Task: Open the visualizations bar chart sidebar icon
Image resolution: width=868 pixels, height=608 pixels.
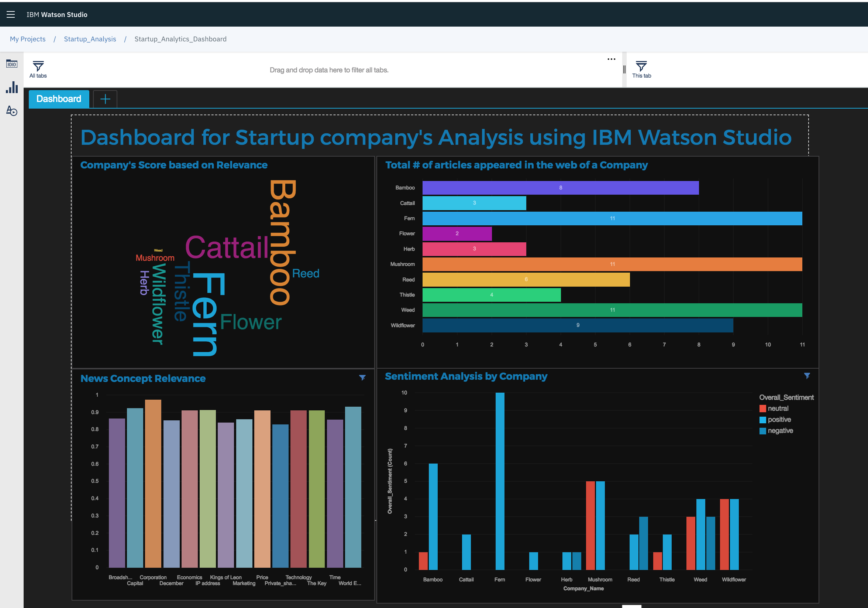Action: 12,88
